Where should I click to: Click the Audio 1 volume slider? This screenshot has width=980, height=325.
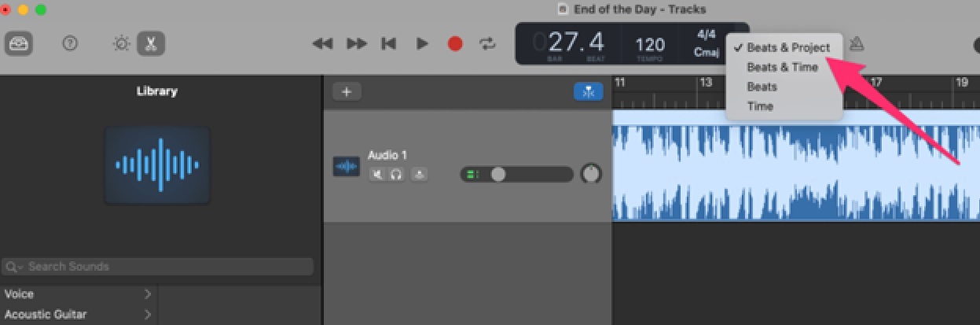point(498,174)
